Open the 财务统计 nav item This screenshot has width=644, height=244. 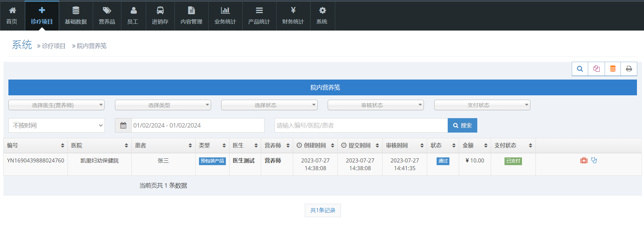coord(293,16)
